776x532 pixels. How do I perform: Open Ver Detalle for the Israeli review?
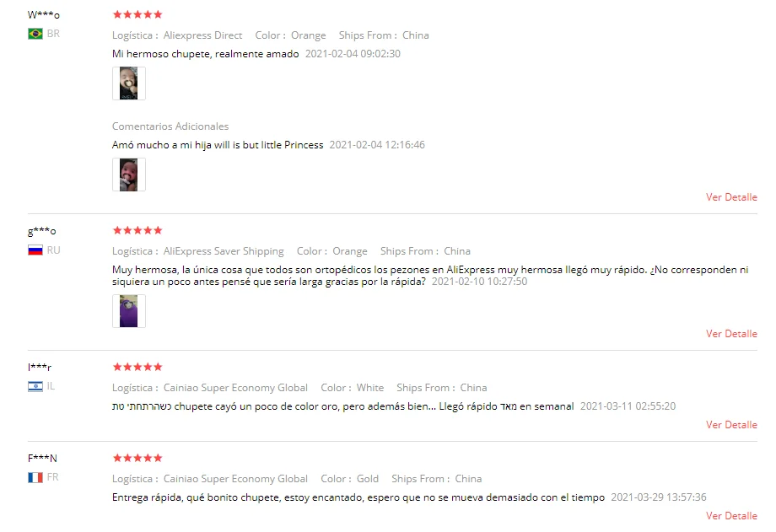point(731,425)
